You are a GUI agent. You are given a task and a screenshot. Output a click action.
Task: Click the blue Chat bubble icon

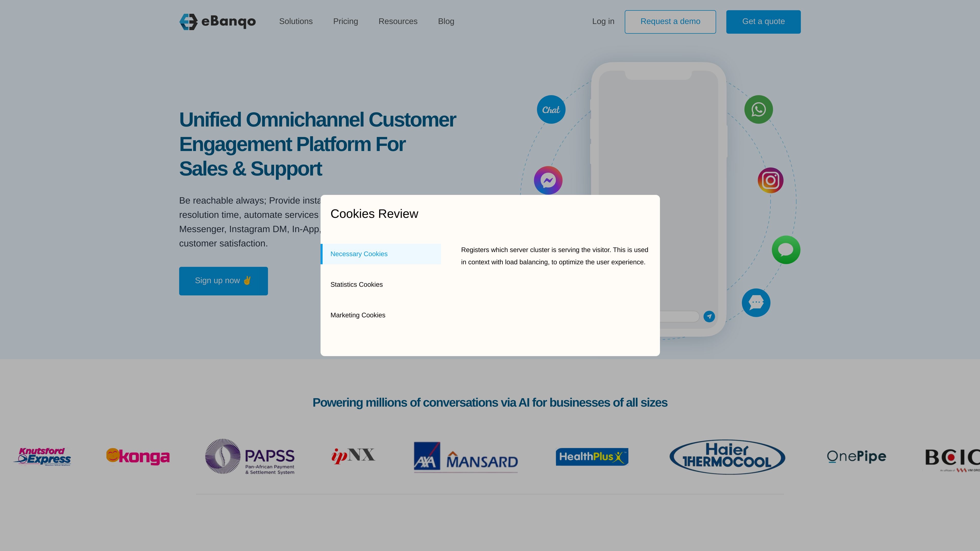point(551,109)
